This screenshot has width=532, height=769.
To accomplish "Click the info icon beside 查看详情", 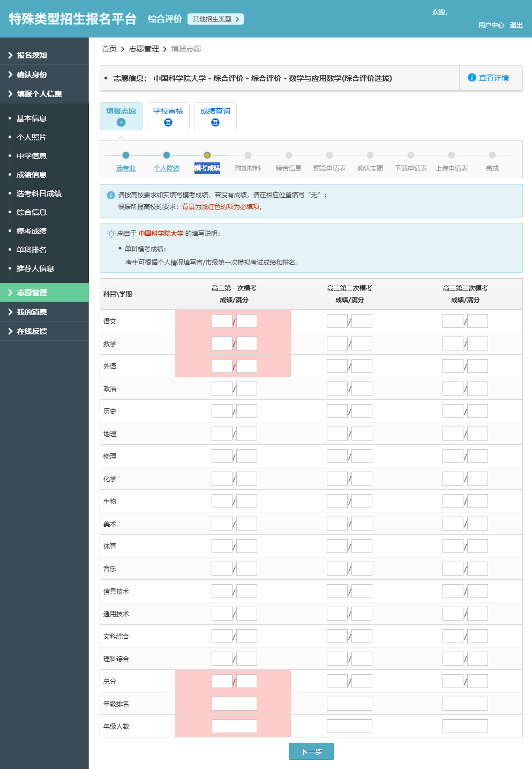I will [x=471, y=77].
